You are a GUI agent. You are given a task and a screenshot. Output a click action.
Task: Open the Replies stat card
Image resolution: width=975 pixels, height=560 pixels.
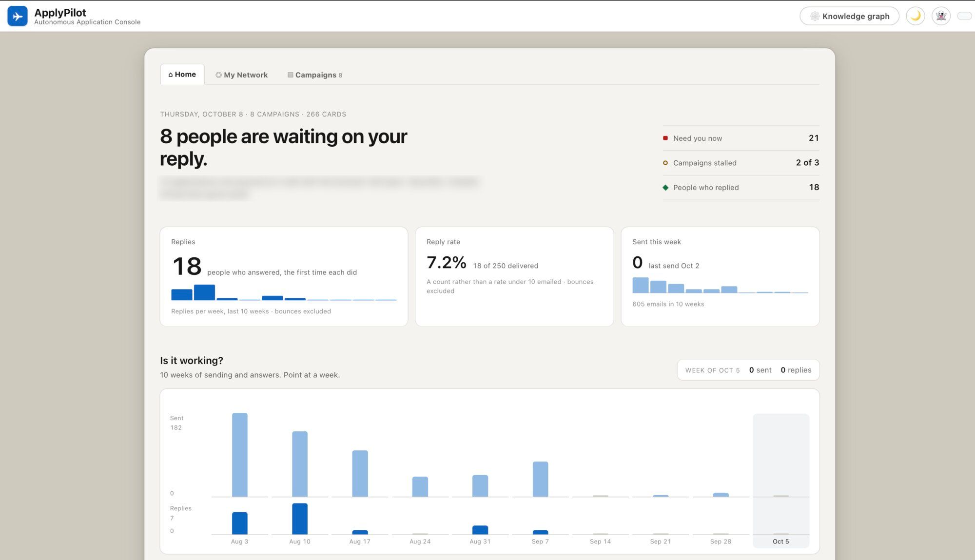(x=284, y=276)
